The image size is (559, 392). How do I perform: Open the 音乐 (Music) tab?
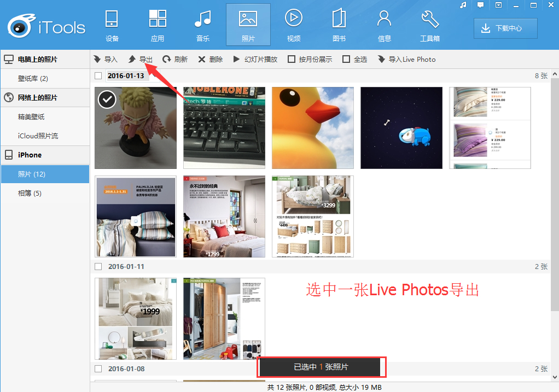click(x=203, y=26)
